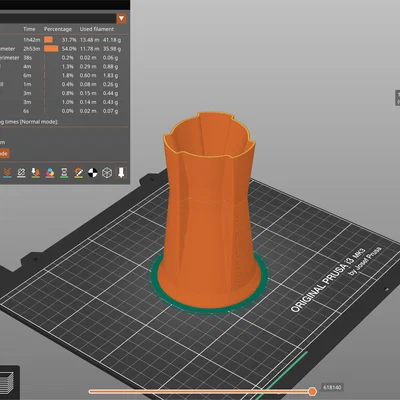Click the 31.7% percentage bar

(48, 40)
